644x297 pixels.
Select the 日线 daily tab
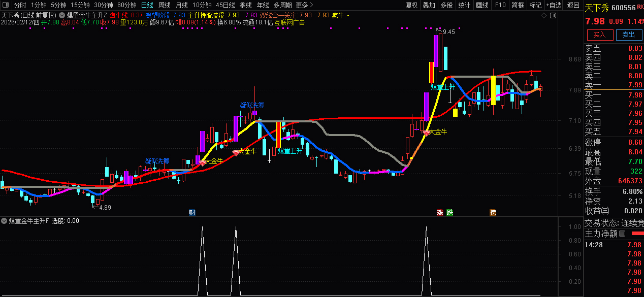(147, 5)
